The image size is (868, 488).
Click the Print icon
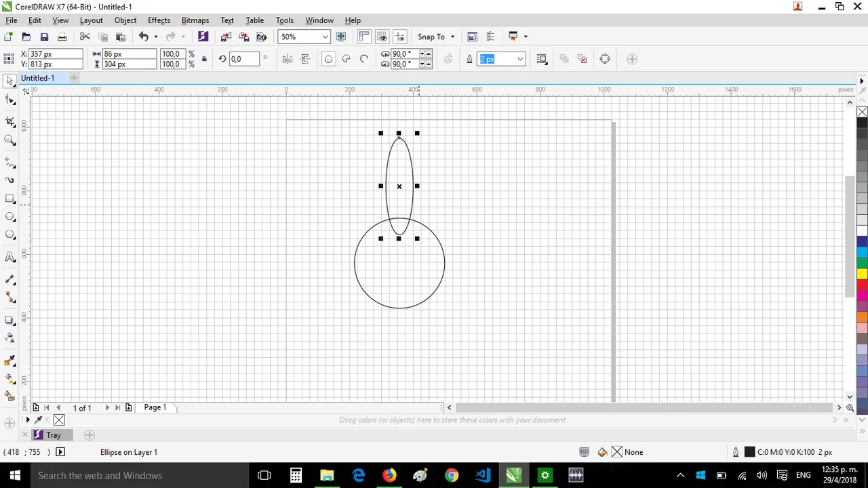click(62, 37)
